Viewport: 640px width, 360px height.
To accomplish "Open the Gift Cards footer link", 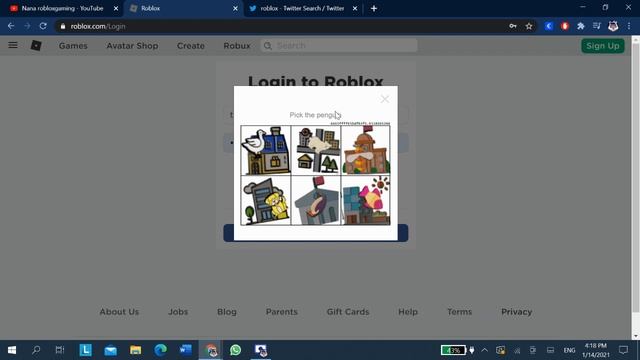I will pyautogui.click(x=348, y=312).
